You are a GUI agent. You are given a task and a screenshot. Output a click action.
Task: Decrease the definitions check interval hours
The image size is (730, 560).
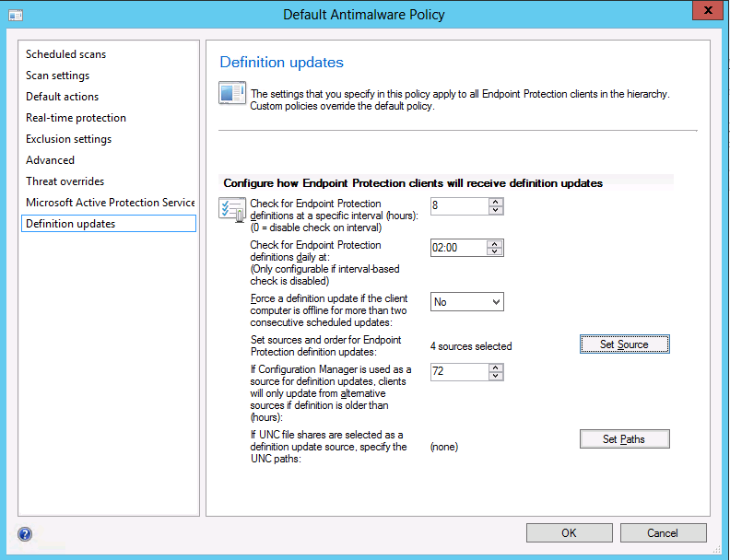click(495, 210)
